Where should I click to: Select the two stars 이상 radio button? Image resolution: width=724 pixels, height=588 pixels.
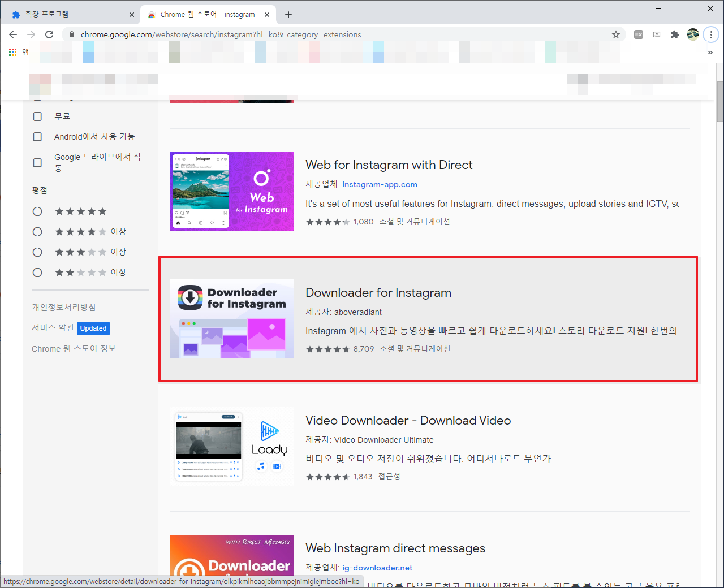(37, 273)
